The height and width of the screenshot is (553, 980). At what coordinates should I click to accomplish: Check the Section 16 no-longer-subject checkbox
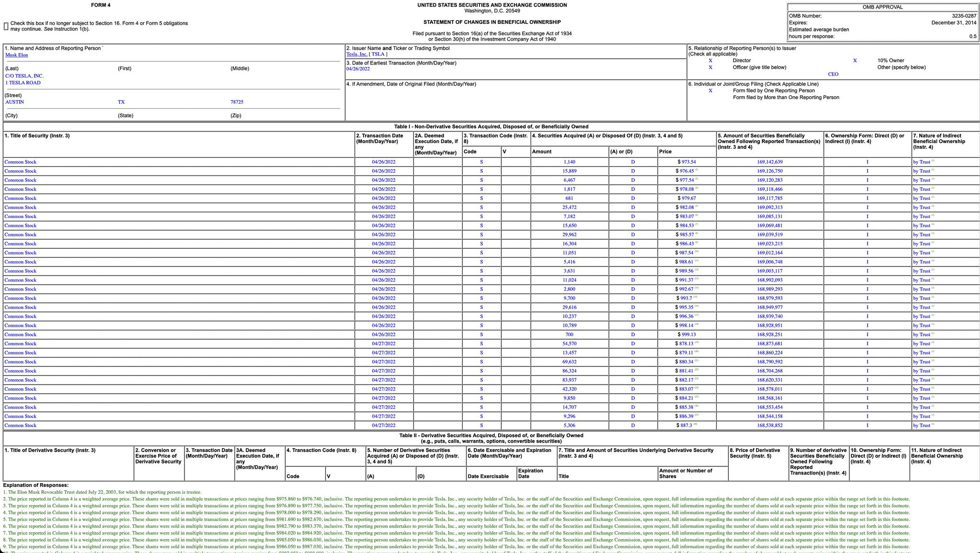6,26
